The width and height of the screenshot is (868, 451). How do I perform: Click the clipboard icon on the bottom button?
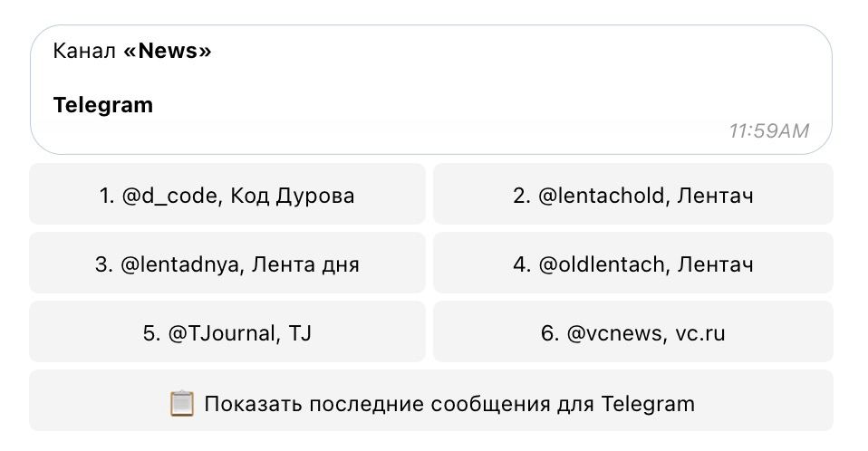(182, 403)
